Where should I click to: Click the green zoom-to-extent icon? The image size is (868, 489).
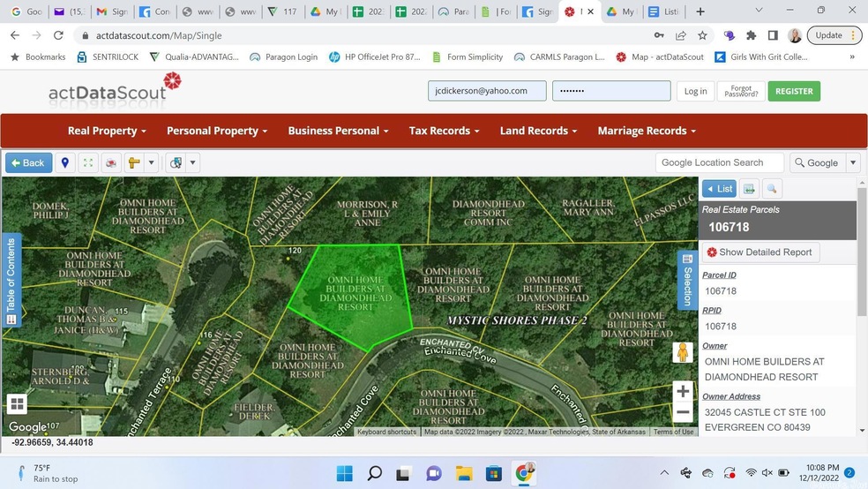coord(87,162)
